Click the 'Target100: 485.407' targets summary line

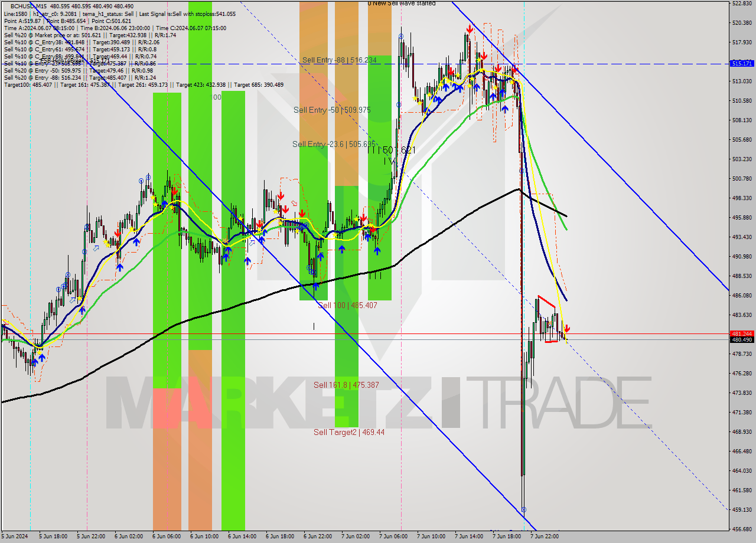coord(144,84)
